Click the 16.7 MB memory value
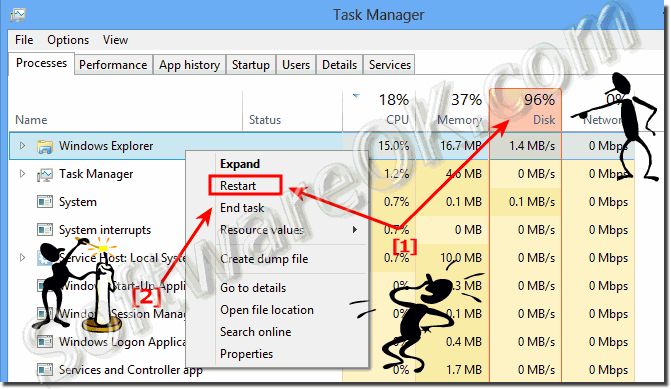 coord(460,146)
